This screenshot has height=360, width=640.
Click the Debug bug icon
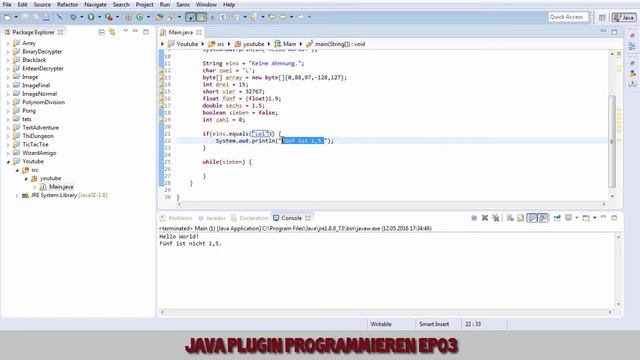[73, 17]
